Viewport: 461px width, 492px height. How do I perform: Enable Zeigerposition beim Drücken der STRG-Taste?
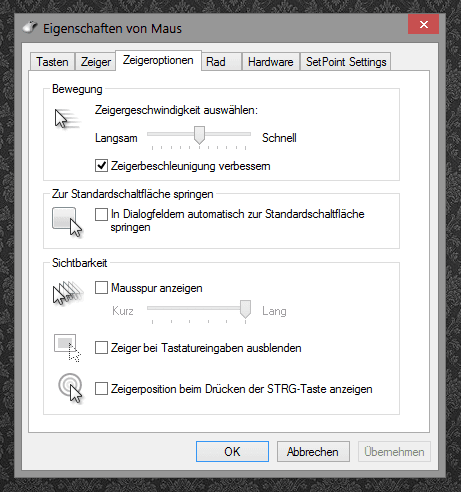coord(101,388)
